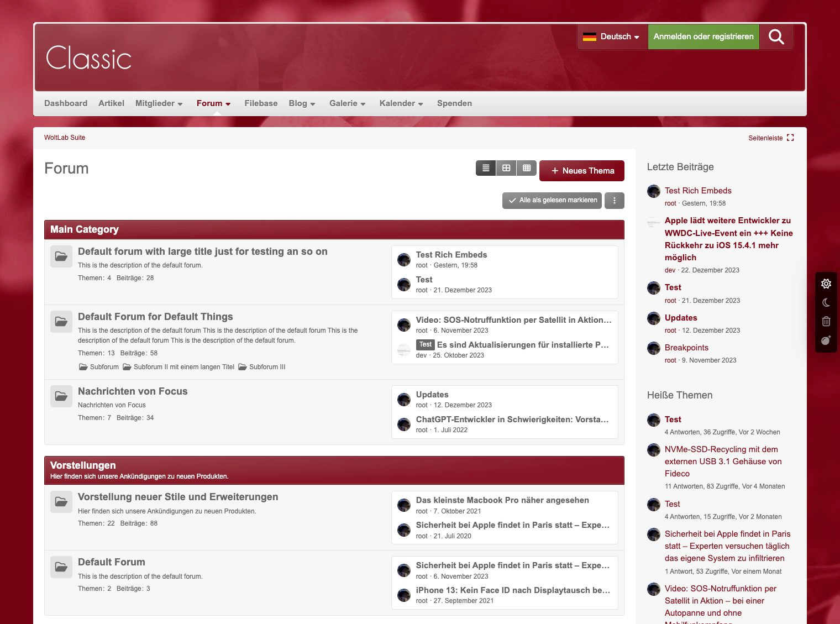
Task: Go to the Filebase menu item
Action: coord(261,103)
